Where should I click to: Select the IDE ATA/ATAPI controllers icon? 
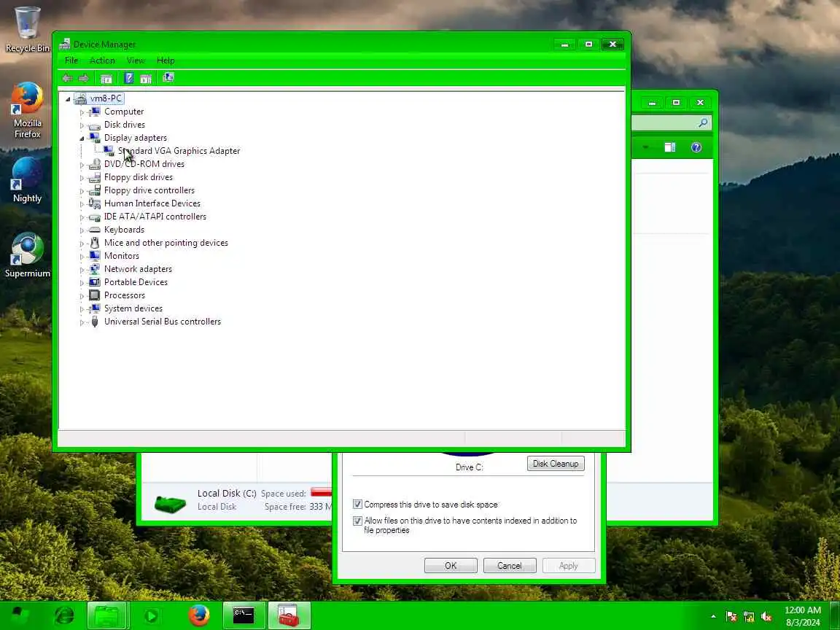pyautogui.click(x=94, y=217)
